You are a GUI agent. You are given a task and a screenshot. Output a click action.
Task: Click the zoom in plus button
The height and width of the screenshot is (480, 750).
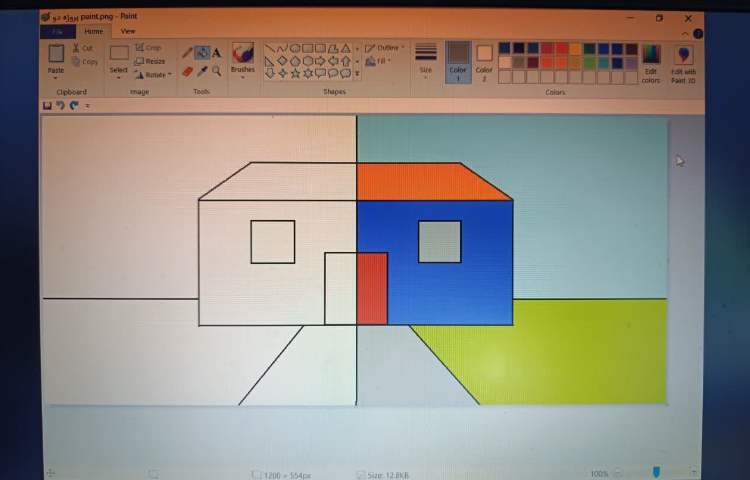pyautogui.click(x=695, y=473)
